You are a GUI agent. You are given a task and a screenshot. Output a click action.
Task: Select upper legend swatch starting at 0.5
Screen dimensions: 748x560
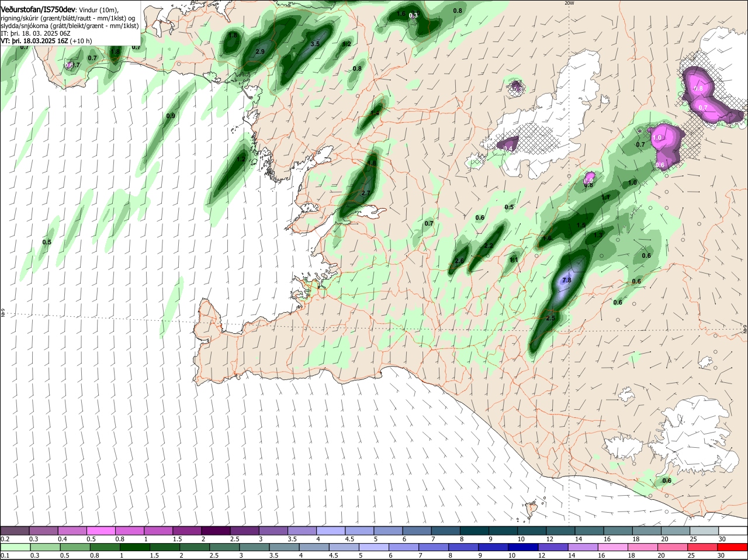point(101,531)
